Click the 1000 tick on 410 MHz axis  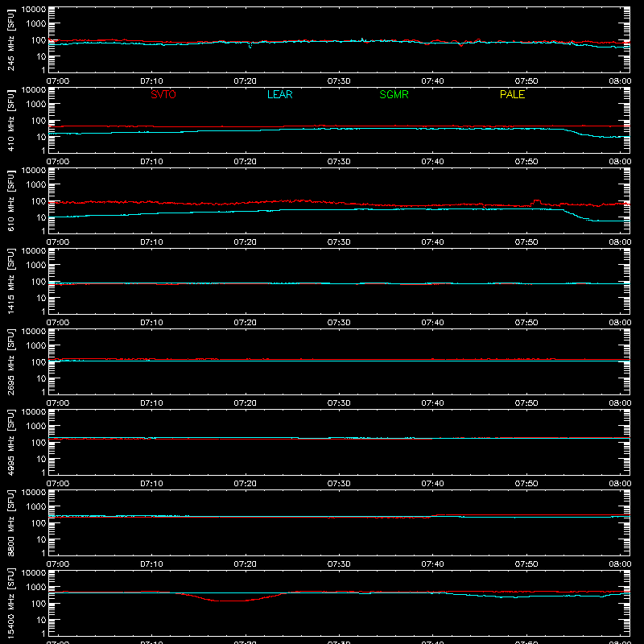pyautogui.click(x=36, y=105)
